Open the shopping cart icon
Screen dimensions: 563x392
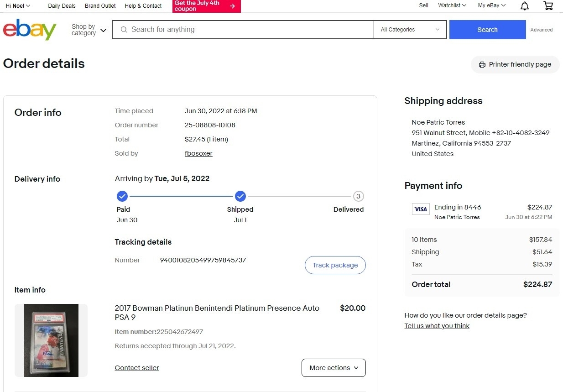[x=548, y=5]
